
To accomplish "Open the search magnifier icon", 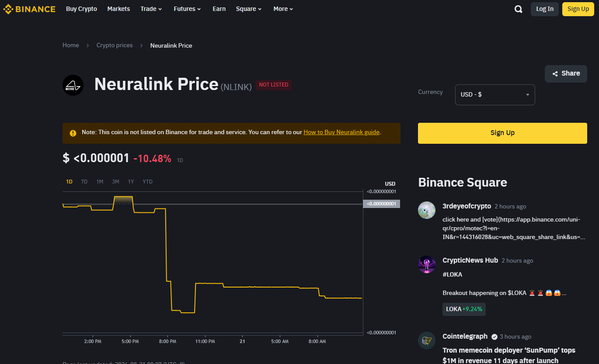I will tap(519, 9).
